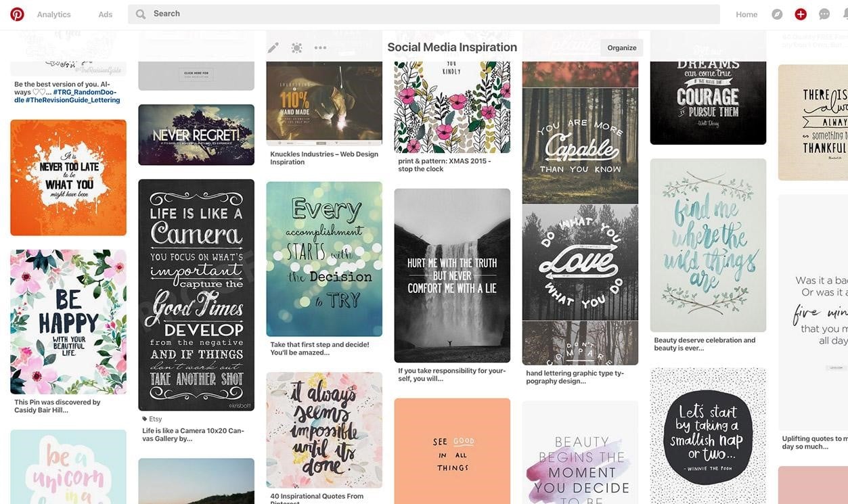Click the tag icon beside Etsy
This screenshot has height=504, width=848.
[145, 419]
